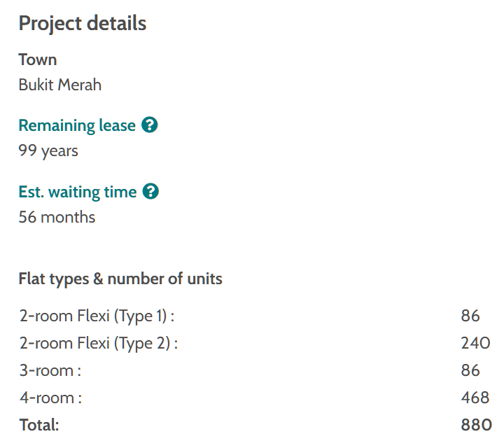504x448 pixels.
Task: Select the 2-room Flexi (Type 2) row label
Action: (x=98, y=343)
